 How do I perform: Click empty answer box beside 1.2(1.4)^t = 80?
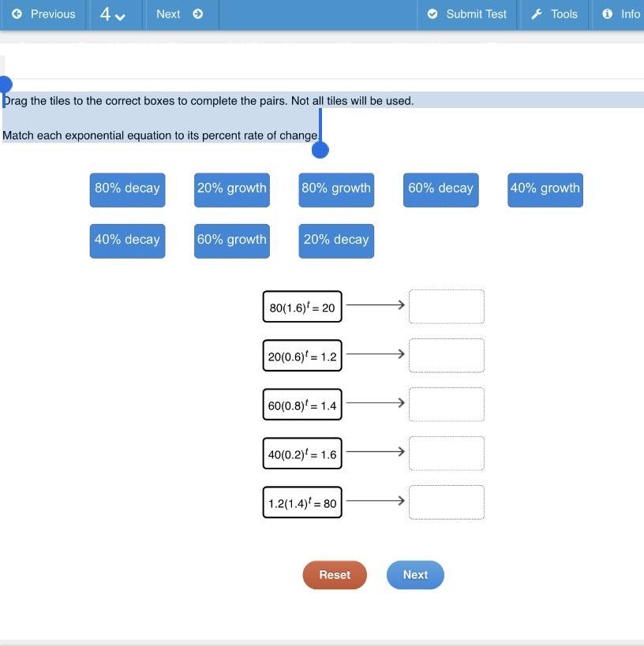tap(447, 502)
